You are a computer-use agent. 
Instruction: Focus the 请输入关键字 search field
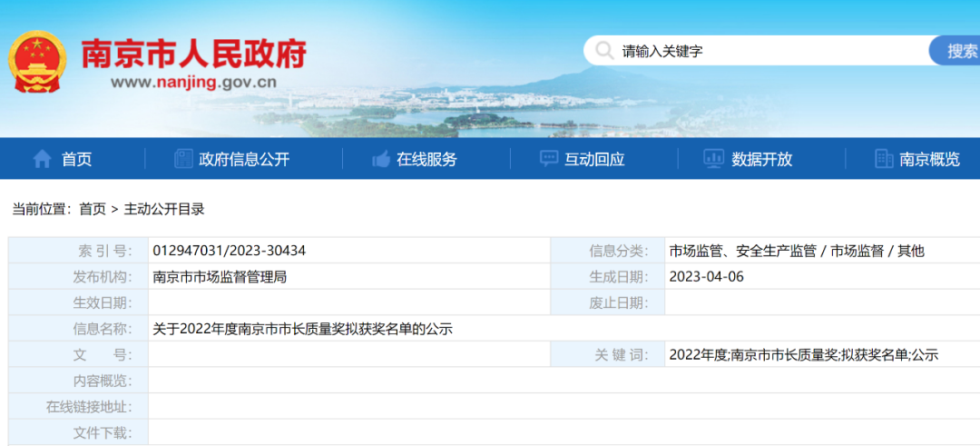(756, 51)
